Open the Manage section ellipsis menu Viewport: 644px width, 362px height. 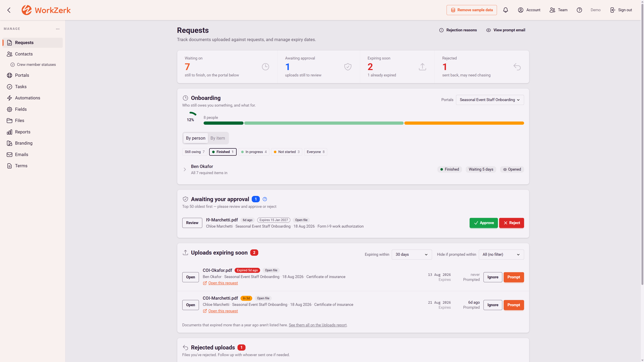[58, 29]
